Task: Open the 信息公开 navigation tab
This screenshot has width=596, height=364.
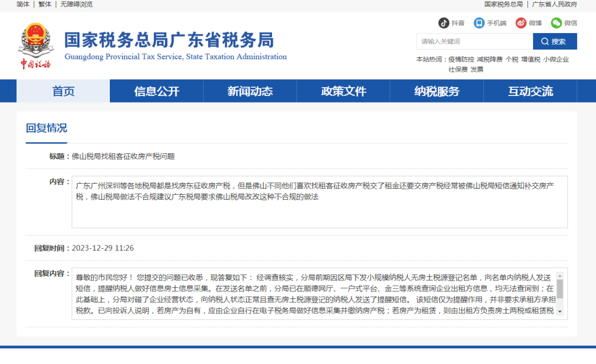Action: click(157, 92)
